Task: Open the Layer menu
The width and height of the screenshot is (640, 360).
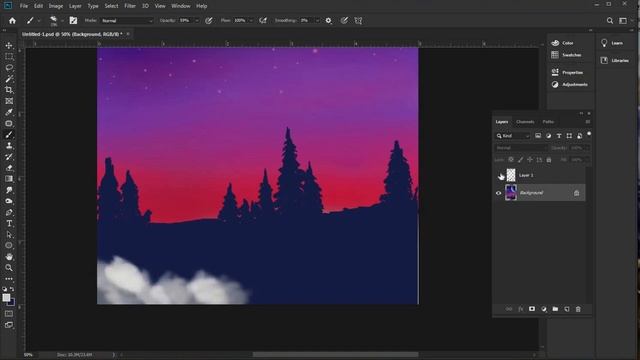Action: click(x=75, y=6)
